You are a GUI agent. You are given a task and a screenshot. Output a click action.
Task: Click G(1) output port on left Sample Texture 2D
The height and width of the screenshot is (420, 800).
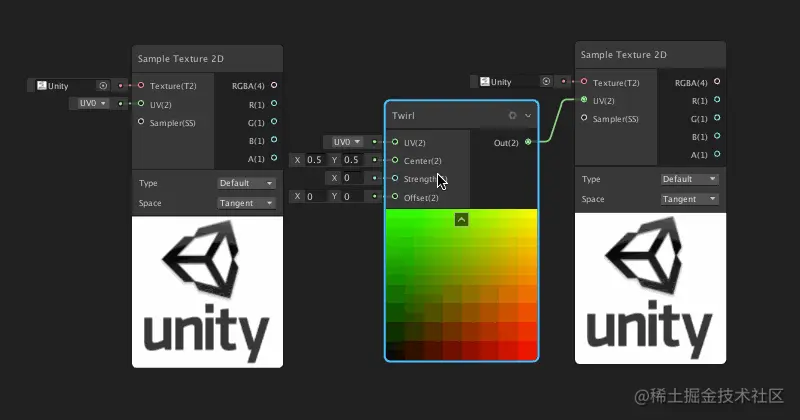(x=274, y=121)
